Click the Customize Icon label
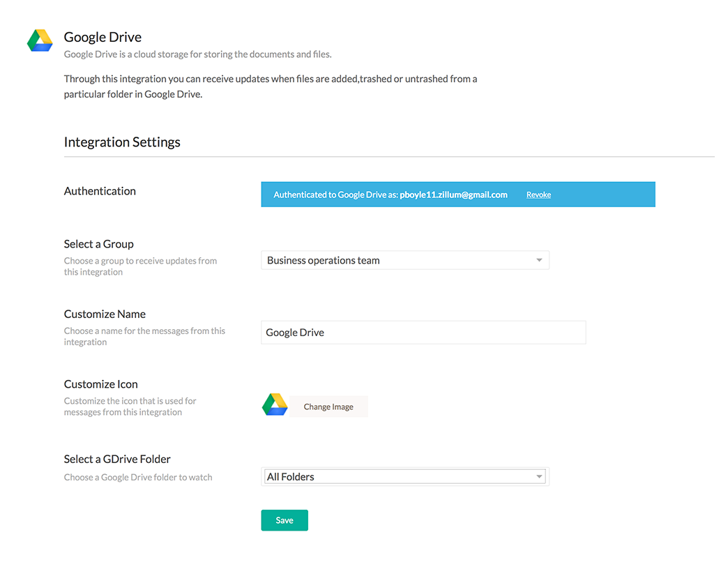The height and width of the screenshot is (585, 728). click(x=100, y=384)
